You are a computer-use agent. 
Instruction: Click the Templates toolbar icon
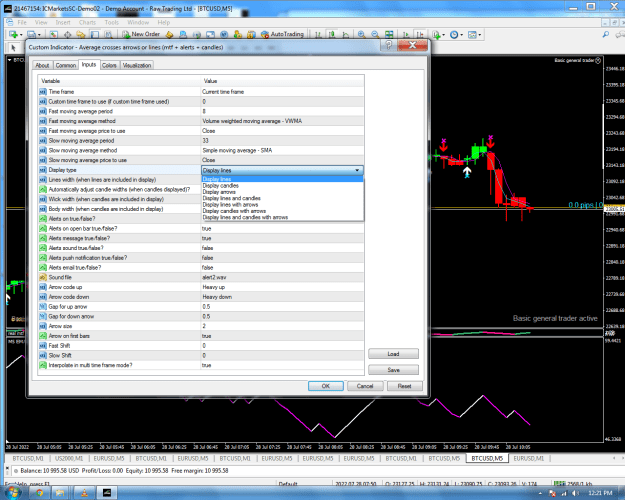[x=472, y=35]
